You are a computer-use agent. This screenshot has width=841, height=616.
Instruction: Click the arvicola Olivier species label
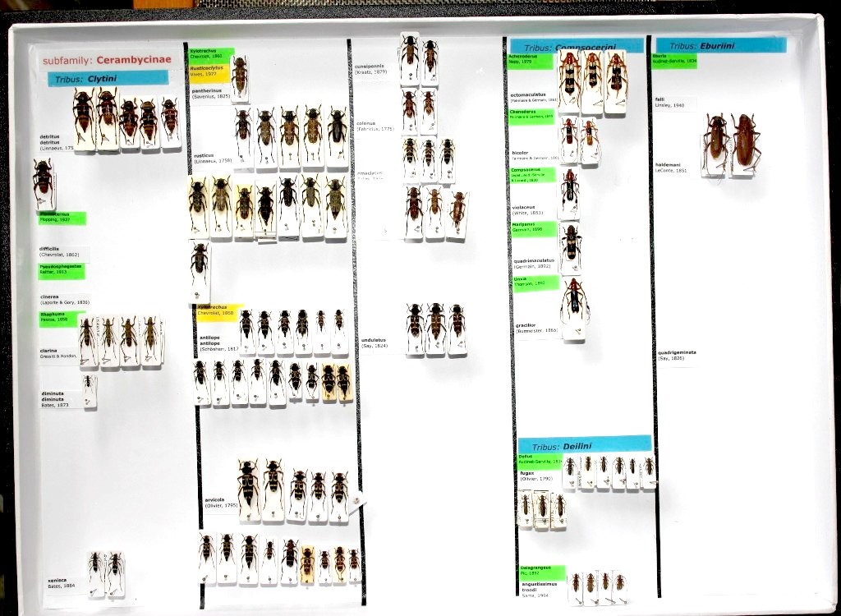pos(221,501)
